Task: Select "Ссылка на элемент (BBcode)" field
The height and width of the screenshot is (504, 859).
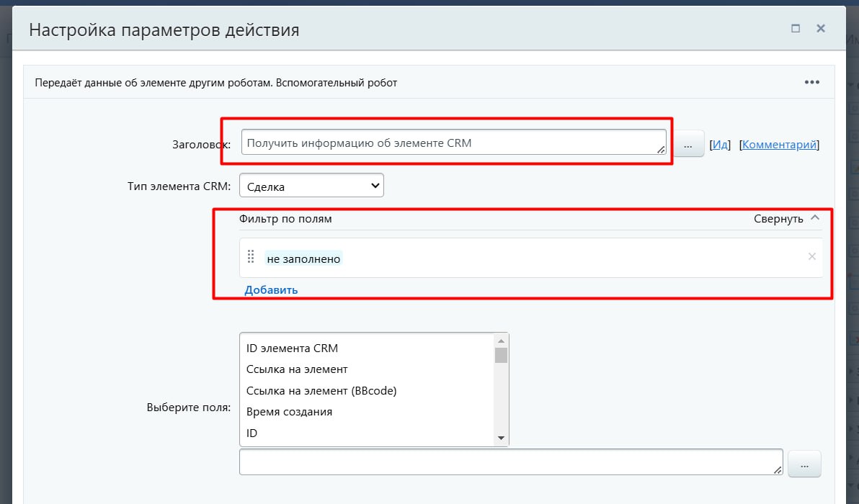Action: tap(321, 391)
